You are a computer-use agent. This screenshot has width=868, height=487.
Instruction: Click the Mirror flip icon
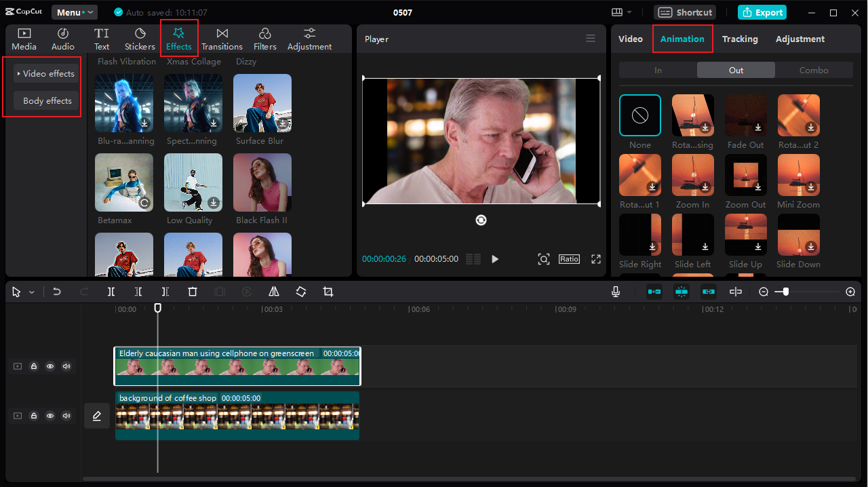(274, 292)
